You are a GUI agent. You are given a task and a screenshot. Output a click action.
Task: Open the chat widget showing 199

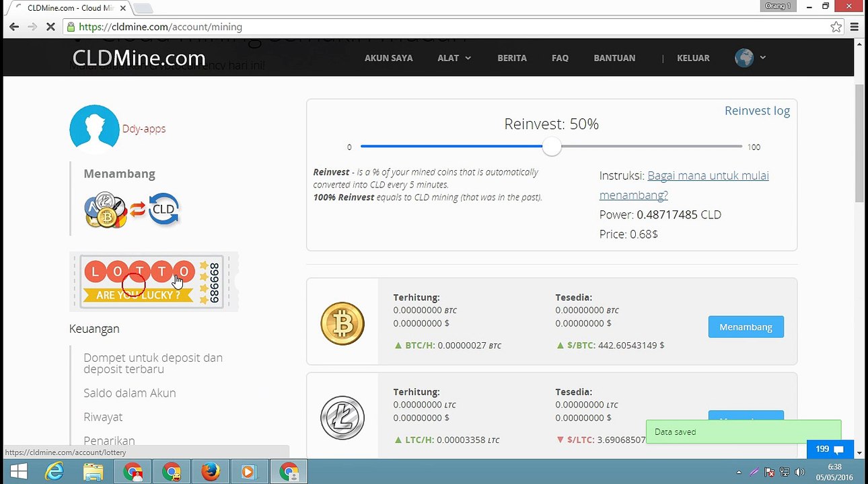tap(830, 449)
